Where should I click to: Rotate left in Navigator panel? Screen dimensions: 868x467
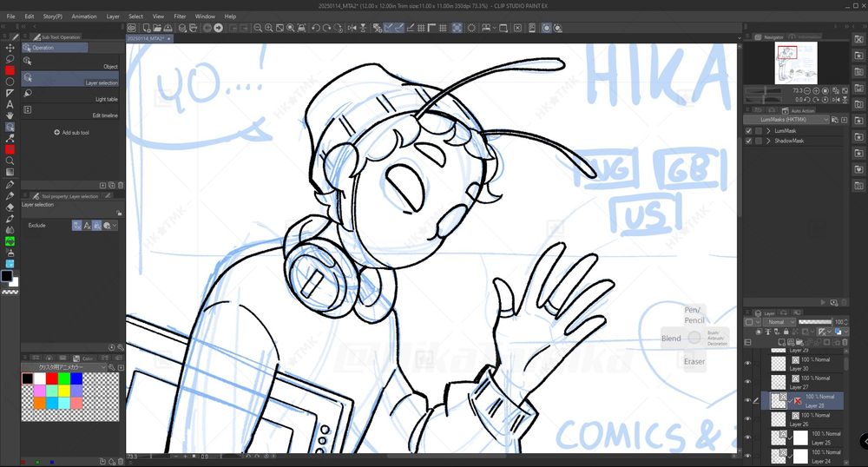807,100
